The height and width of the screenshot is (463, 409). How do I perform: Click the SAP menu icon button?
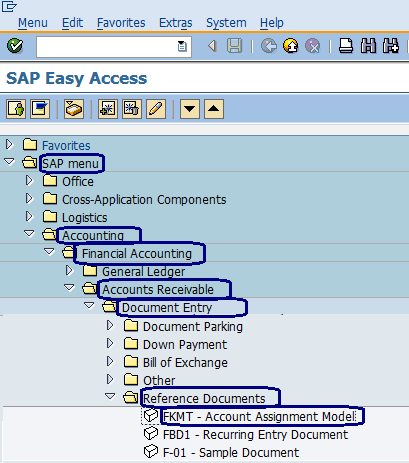pyautogui.click(x=40, y=109)
